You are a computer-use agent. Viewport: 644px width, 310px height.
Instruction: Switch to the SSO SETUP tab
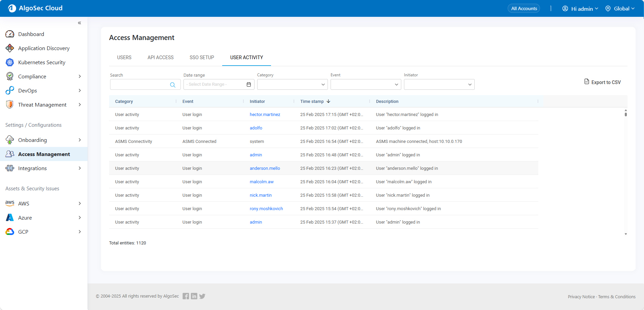(x=202, y=57)
